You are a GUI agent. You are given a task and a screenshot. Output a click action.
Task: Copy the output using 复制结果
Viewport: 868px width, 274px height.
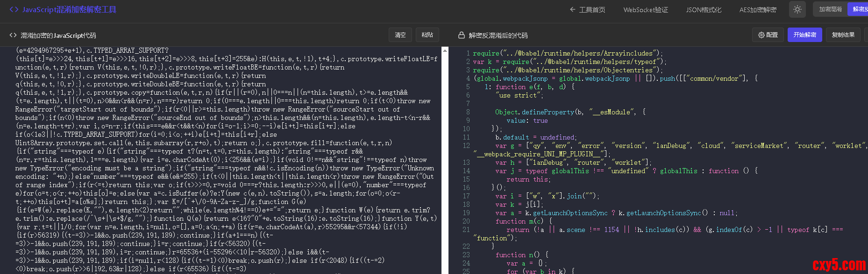tap(843, 35)
